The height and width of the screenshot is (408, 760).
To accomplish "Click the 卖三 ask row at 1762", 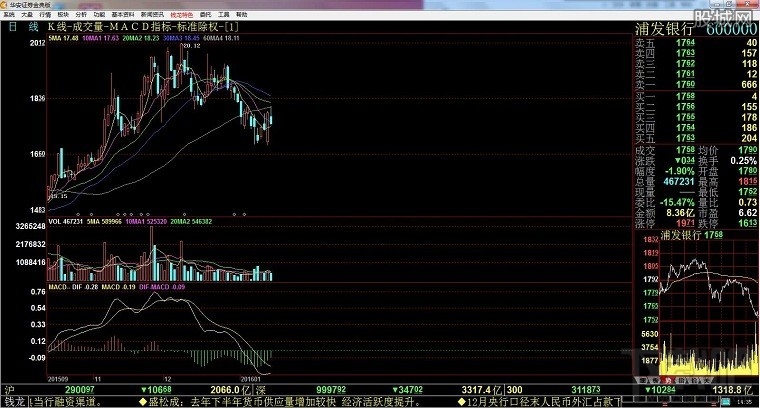I will pos(696,64).
